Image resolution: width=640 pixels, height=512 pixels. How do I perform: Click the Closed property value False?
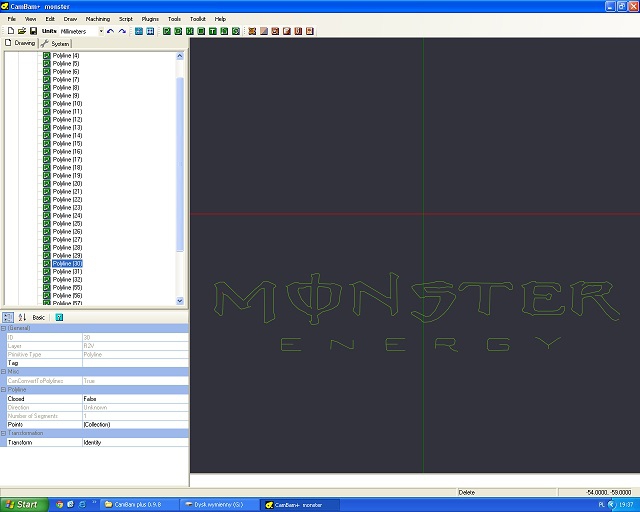(136, 398)
